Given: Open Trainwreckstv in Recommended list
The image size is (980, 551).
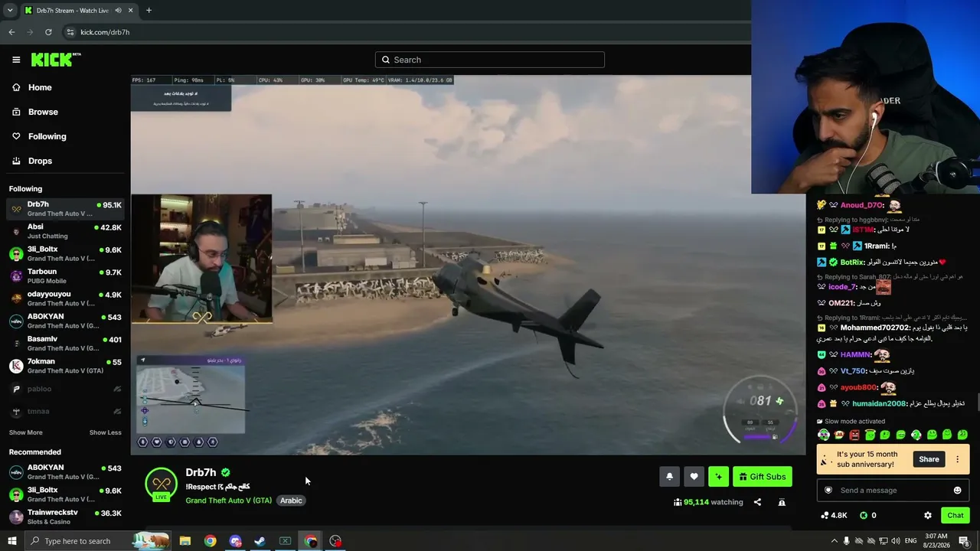Looking at the screenshot, I should 65,517.
